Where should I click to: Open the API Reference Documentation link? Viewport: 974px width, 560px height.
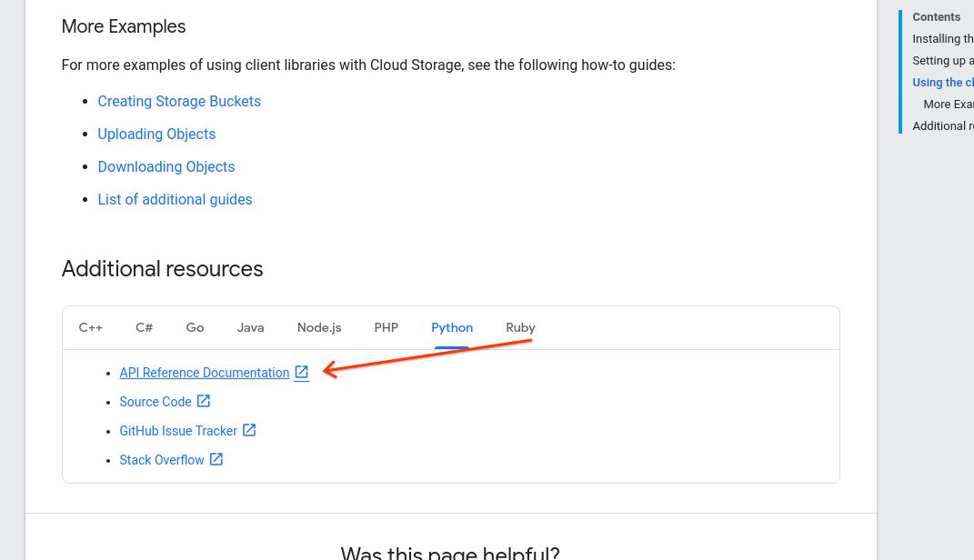coord(204,372)
